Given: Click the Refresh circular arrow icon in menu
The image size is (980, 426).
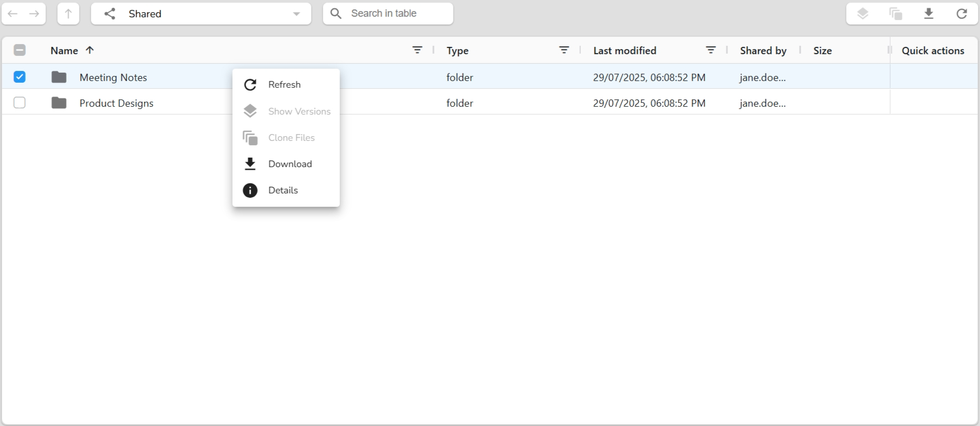Looking at the screenshot, I should coord(250,84).
